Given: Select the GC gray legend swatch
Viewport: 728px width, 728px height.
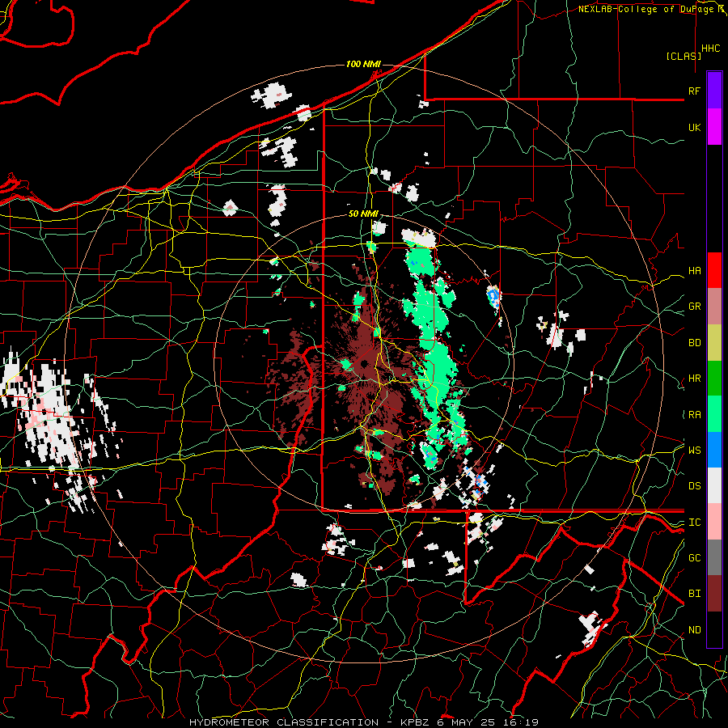Looking at the screenshot, I should pos(714,557).
